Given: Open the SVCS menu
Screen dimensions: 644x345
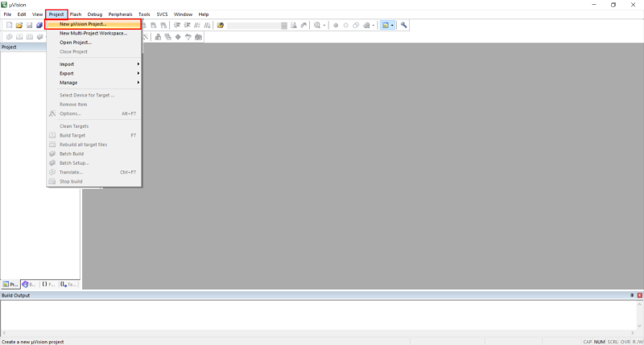Looking at the screenshot, I should (163, 14).
